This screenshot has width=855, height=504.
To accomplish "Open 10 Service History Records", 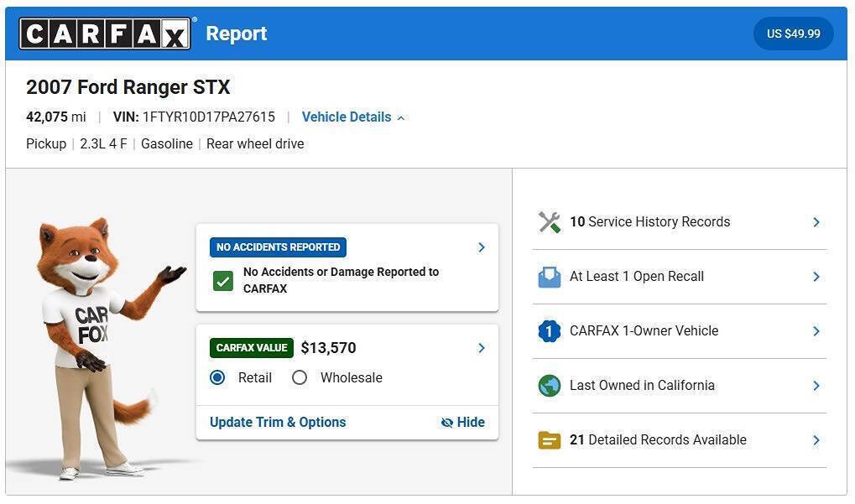I will [x=680, y=222].
